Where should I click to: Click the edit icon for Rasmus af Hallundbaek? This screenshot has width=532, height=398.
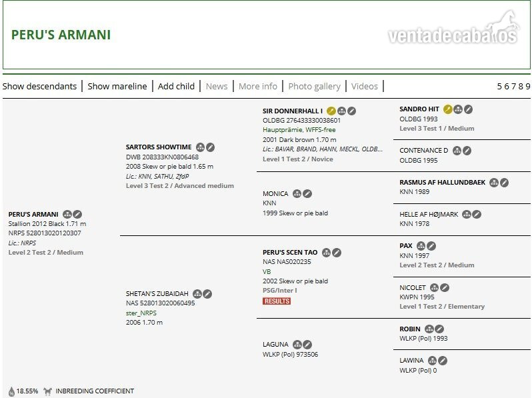504,183
